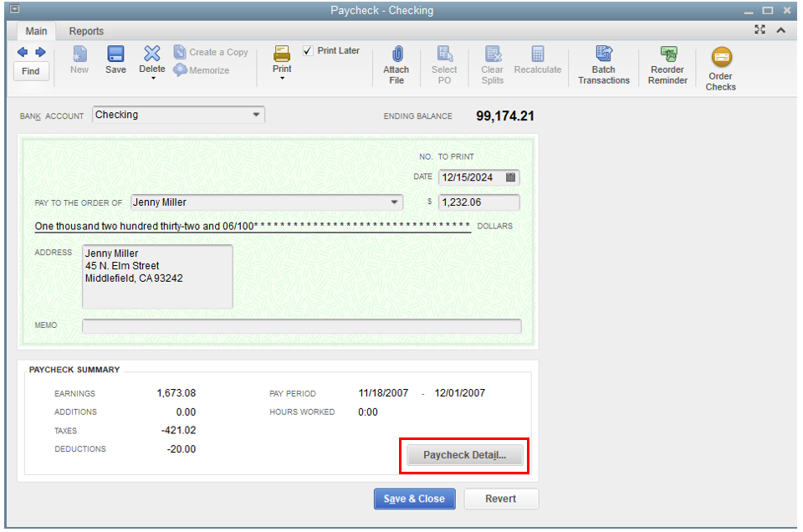Viewport: 803px width, 532px height.
Task: Open the date calendar picker icon
Action: pos(511,177)
